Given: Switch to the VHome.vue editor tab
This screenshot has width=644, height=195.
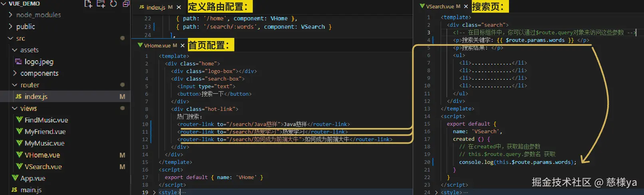Looking at the screenshot, I should [157, 45].
